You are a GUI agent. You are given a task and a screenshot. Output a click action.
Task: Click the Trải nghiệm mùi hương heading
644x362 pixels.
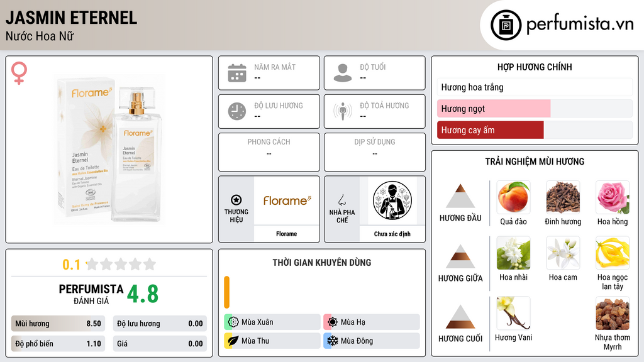click(535, 162)
